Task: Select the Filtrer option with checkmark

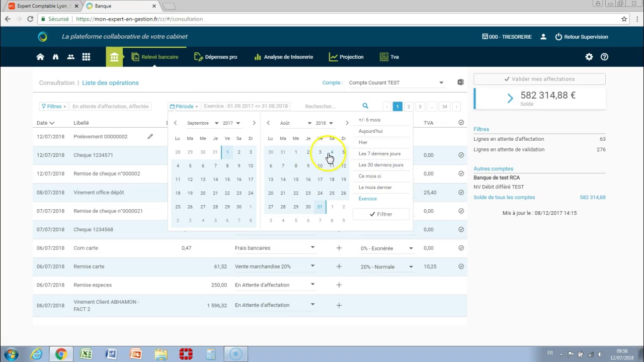Action: [x=381, y=214]
